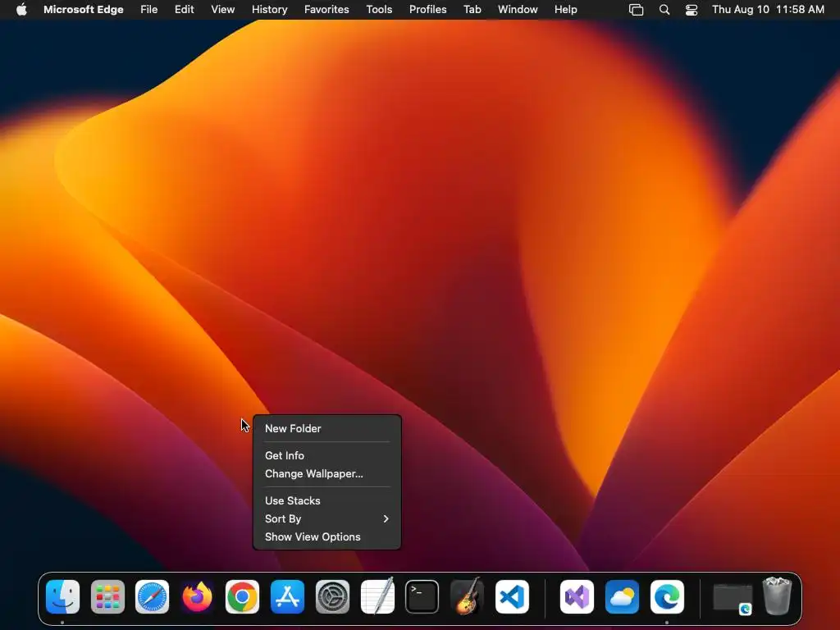Open Weather app in the Dock
The width and height of the screenshot is (840, 630).
tap(622, 597)
